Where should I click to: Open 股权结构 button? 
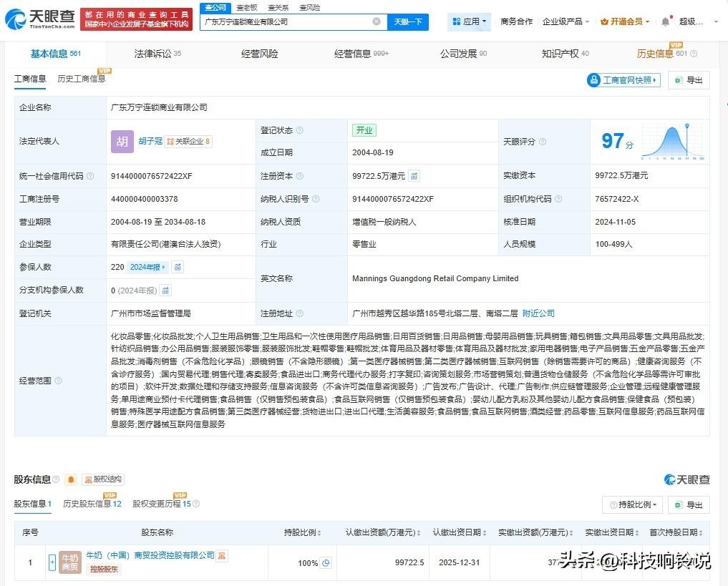pyautogui.click(x=103, y=479)
